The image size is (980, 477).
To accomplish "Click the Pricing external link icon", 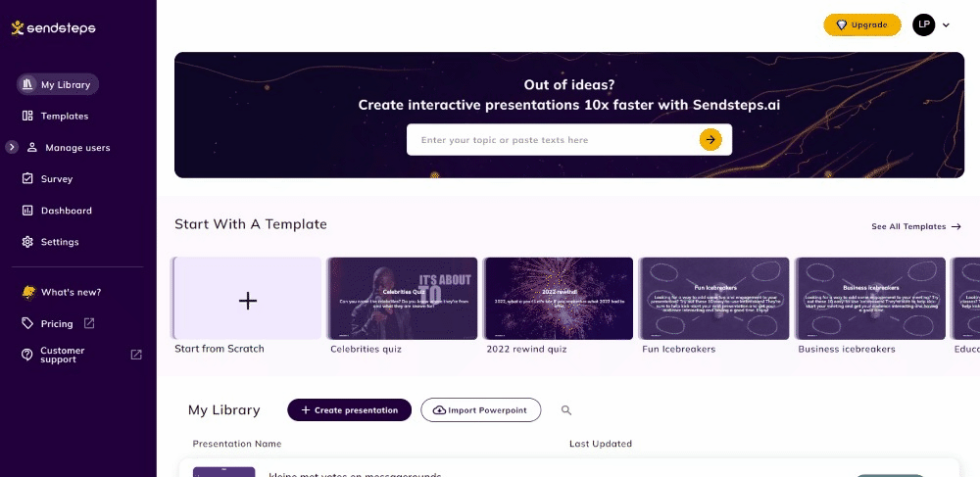I will pos(89,323).
